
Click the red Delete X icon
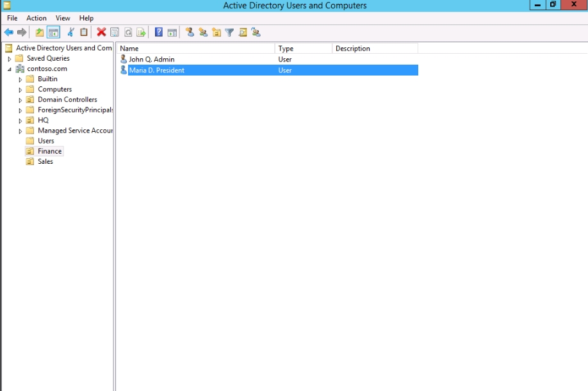click(x=101, y=33)
